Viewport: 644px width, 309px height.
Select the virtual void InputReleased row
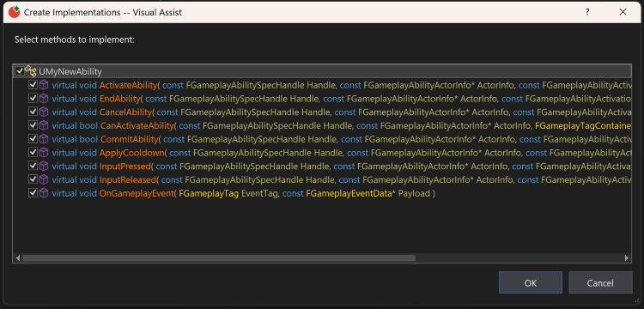click(x=322, y=179)
